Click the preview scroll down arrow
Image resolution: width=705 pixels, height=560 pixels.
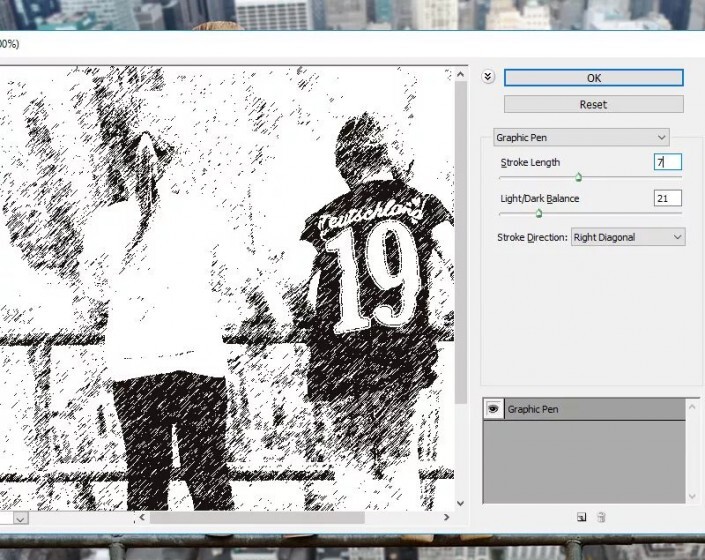(460, 503)
